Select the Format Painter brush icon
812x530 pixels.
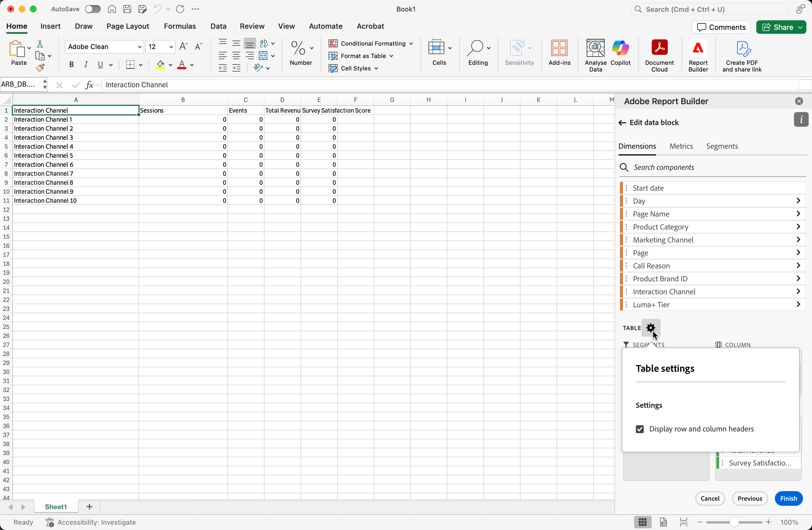tap(40, 68)
